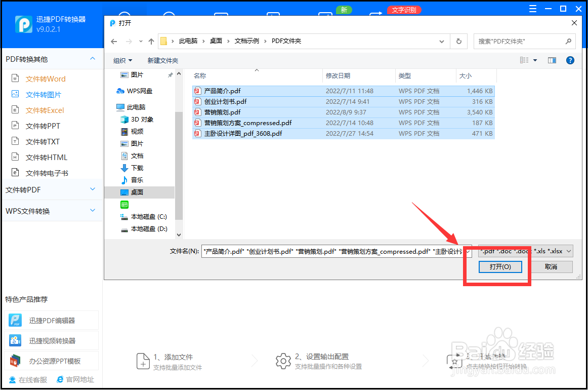Viewport: 588px width, 390px height.
Task: Click the 桌面 breadcrumb in the address bar
Action: 216,41
